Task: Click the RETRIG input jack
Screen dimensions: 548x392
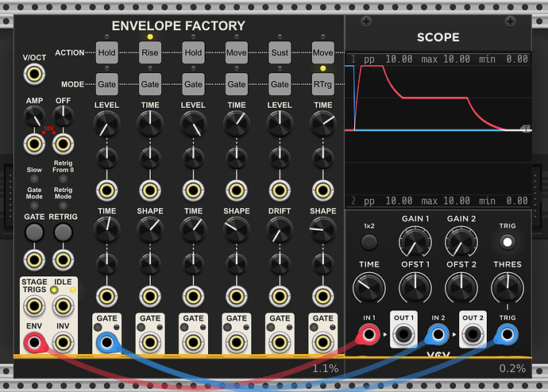Action: click(x=63, y=259)
